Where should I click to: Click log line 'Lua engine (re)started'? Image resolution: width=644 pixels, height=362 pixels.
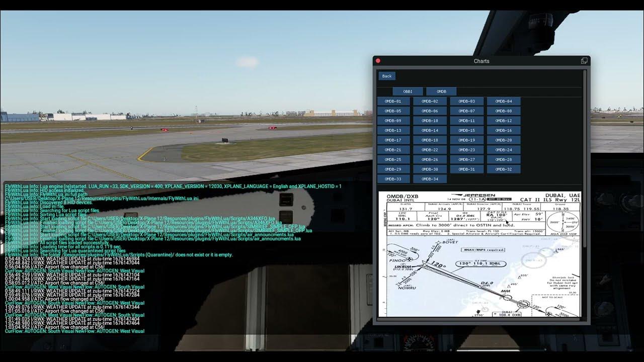(x=173, y=187)
